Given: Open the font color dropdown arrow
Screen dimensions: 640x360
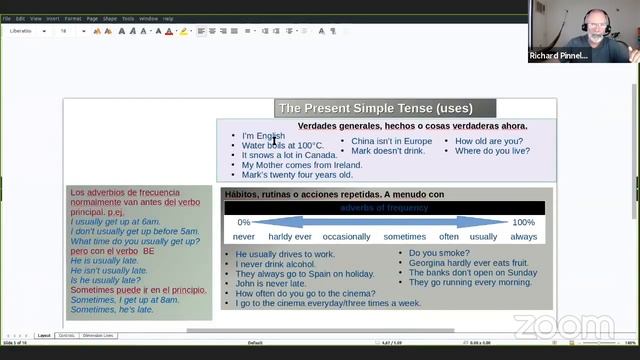Looking at the screenshot, I should point(176,31).
